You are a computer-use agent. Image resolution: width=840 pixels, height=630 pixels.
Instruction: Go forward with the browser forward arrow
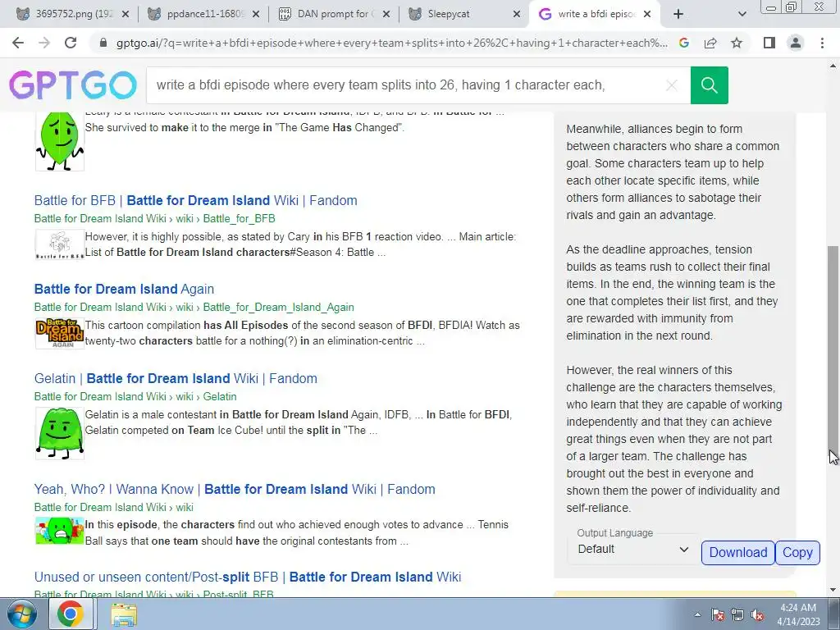click(x=44, y=43)
